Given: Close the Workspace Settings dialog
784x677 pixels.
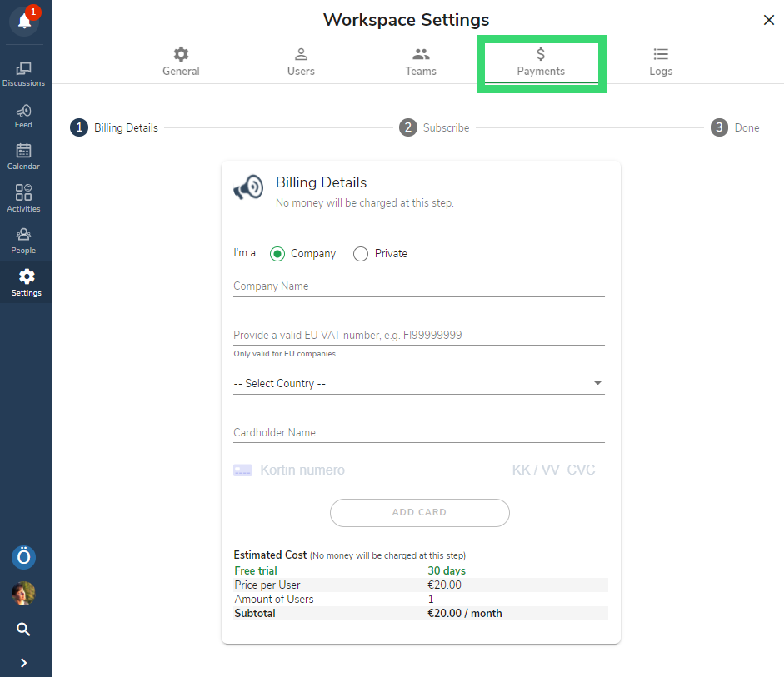Looking at the screenshot, I should point(769,20).
